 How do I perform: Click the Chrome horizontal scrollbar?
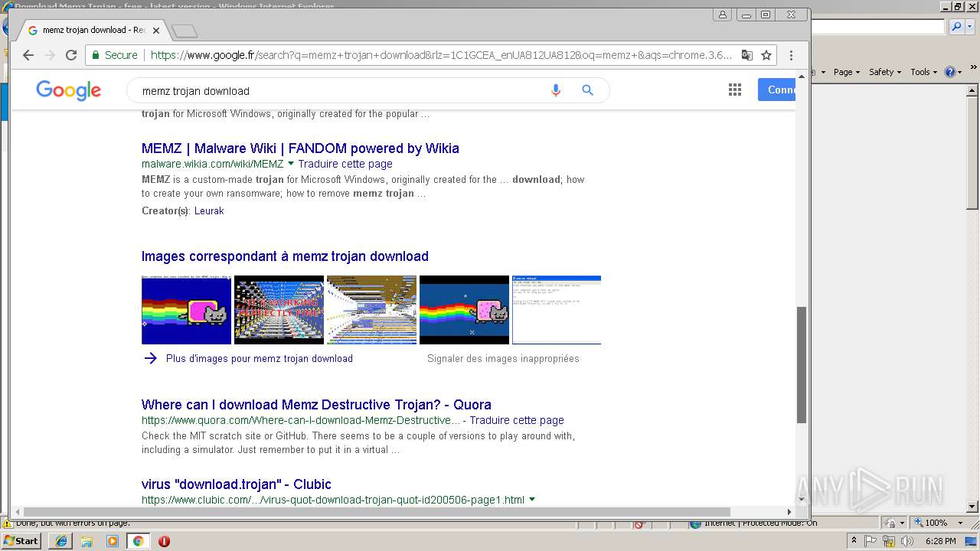(x=377, y=511)
